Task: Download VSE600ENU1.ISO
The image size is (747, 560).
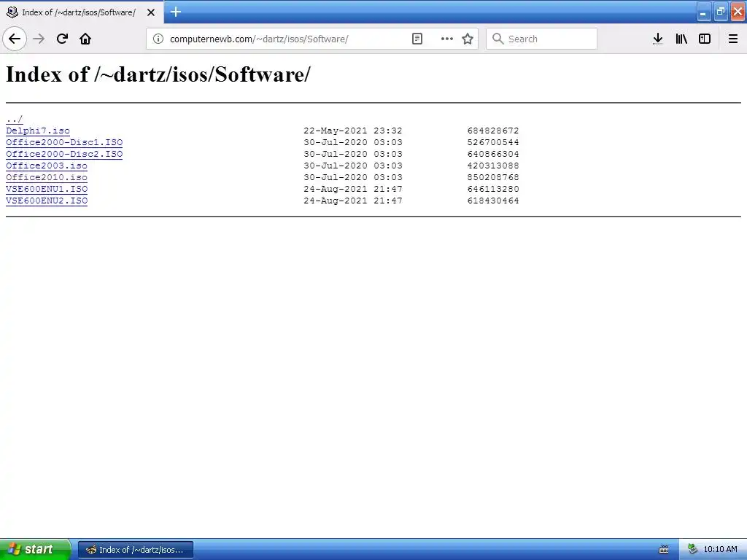Action: click(x=47, y=189)
